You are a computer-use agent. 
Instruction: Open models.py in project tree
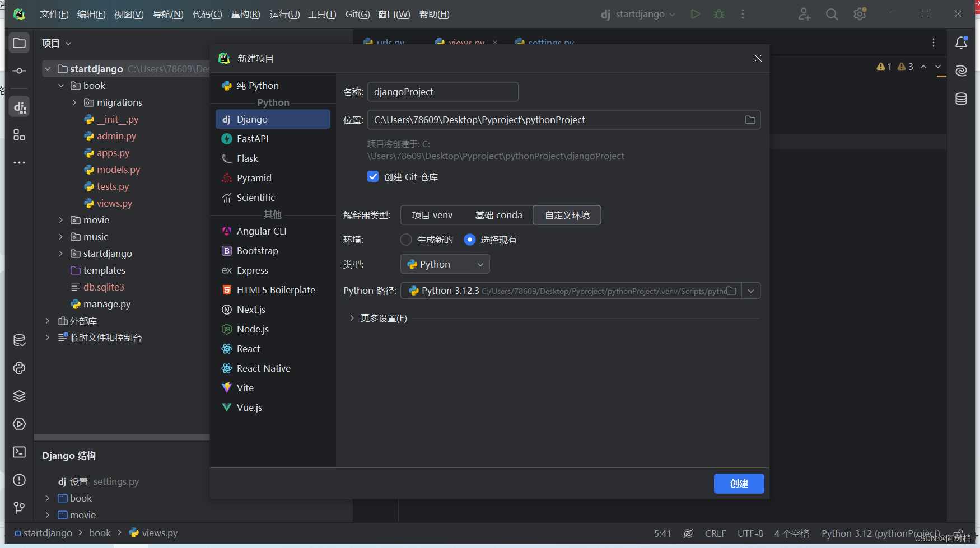pyautogui.click(x=118, y=170)
